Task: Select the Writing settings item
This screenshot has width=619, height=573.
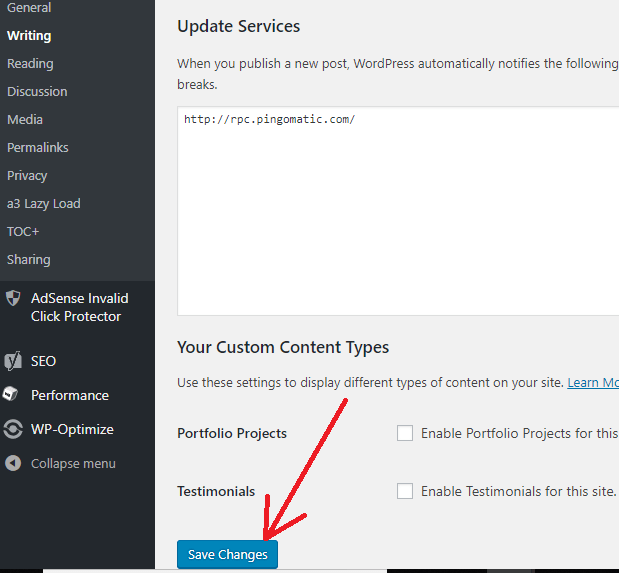Action: [29, 35]
